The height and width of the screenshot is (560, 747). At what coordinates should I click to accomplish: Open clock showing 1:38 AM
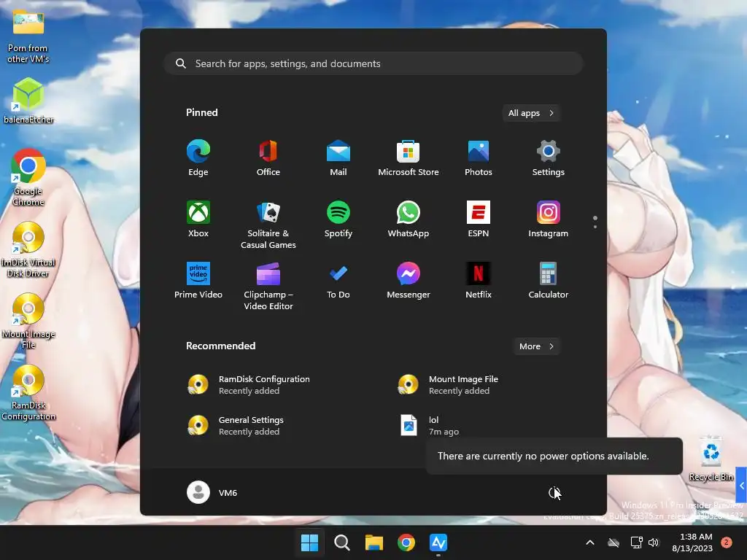[x=692, y=542]
